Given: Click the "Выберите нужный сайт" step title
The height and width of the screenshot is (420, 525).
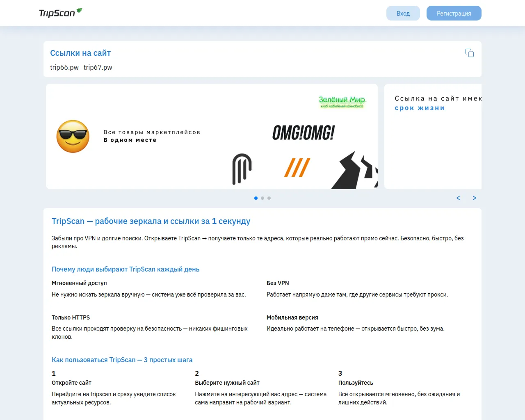Looking at the screenshot, I should (227, 383).
